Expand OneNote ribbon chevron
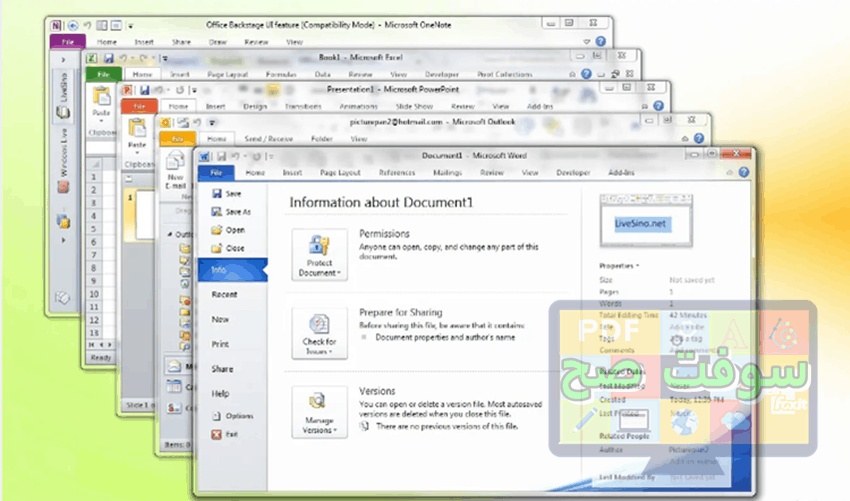The image size is (850, 501). pyautogui.click(x=587, y=42)
